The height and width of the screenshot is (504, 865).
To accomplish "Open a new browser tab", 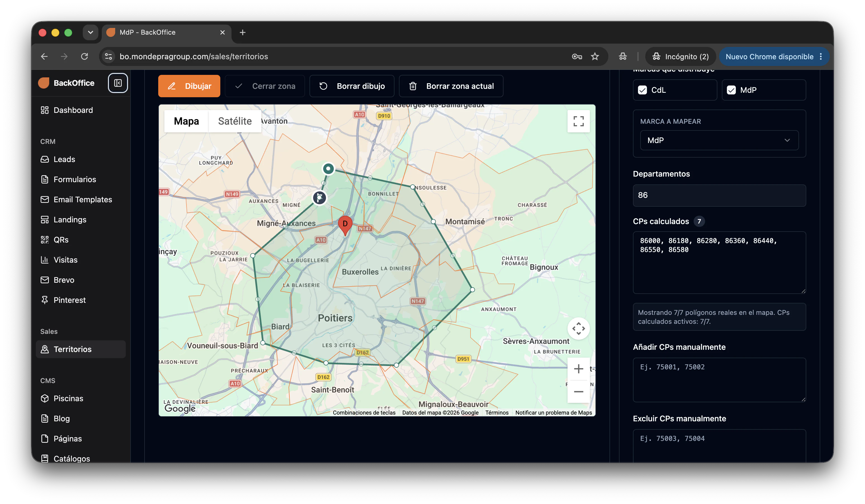I will point(243,32).
